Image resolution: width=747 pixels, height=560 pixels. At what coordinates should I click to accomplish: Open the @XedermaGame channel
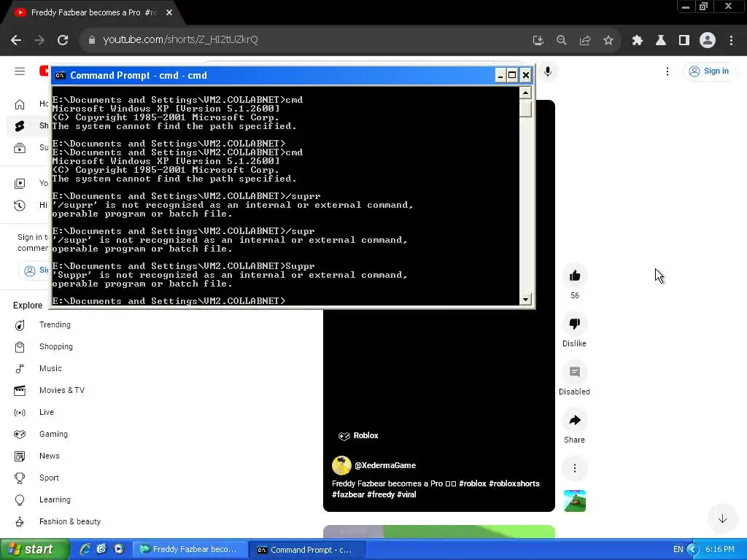[385, 466]
